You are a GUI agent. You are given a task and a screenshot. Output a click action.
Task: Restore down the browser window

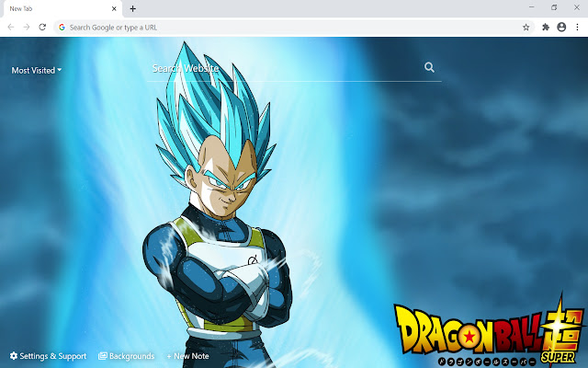pyautogui.click(x=554, y=7)
